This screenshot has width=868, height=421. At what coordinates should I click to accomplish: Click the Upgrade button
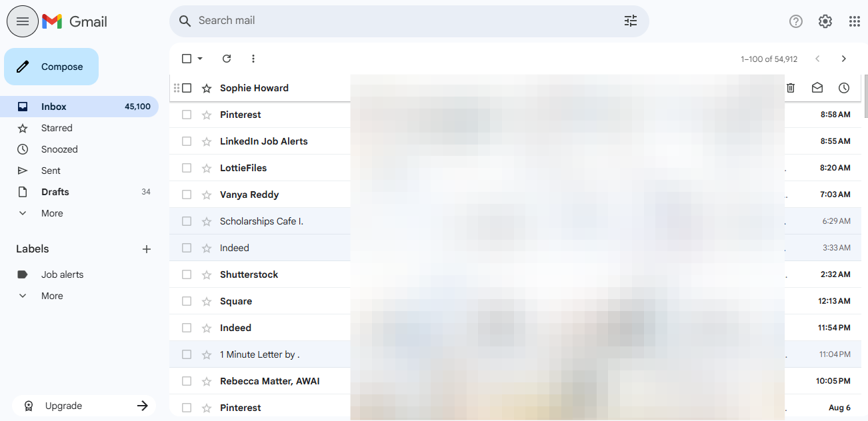coord(84,406)
